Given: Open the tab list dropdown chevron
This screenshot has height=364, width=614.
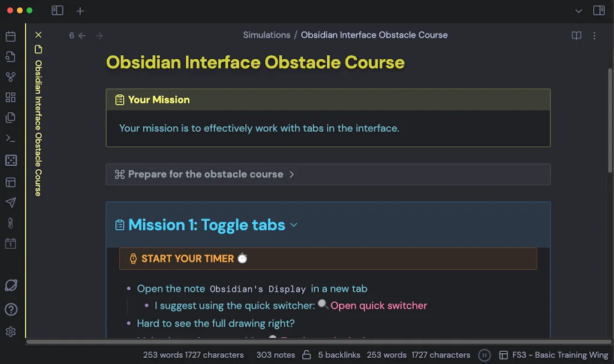Looking at the screenshot, I should click(577, 11).
